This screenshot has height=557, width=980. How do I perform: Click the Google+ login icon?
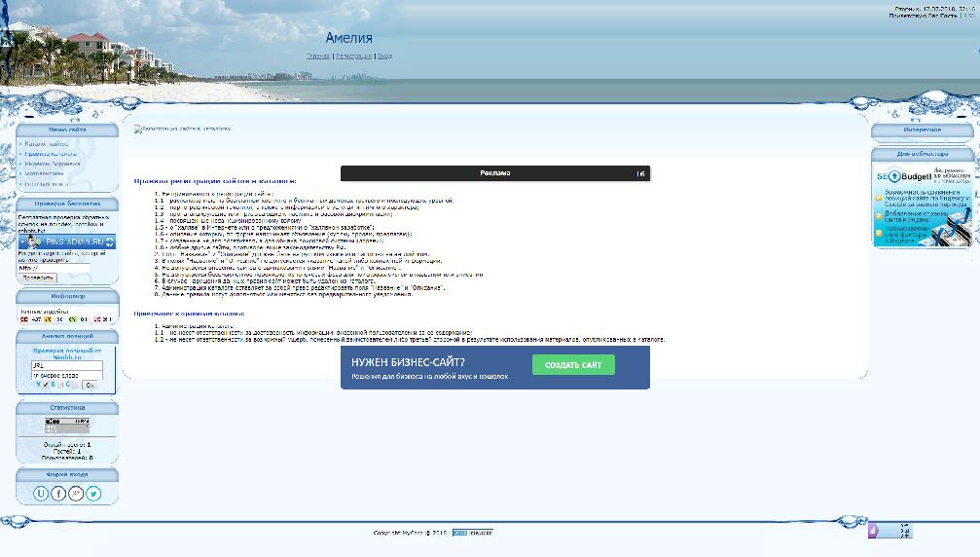(x=76, y=493)
